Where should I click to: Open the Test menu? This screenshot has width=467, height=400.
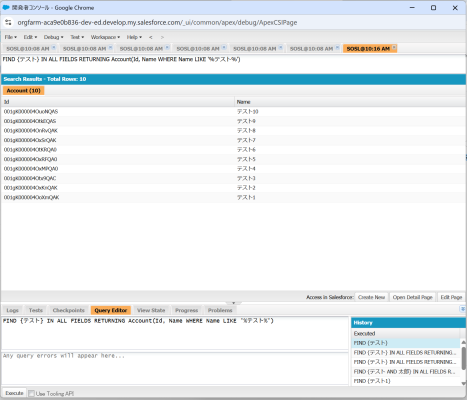(x=77, y=37)
